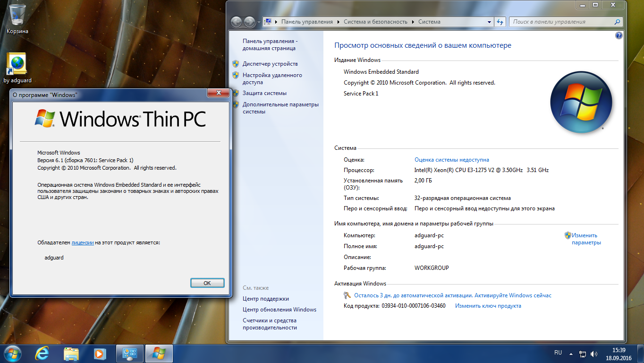Click the large Windows logo orb image
The image size is (644, 363).
581,102
